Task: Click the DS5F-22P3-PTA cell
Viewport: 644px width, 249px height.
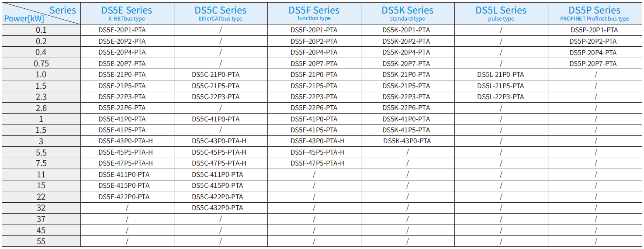Action: coord(314,97)
